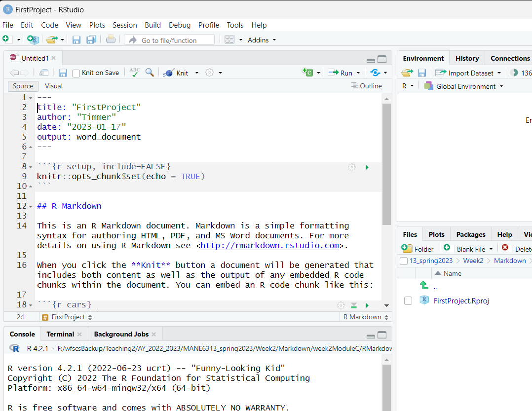Click insert new code chunk icon
532x411 pixels.
pos(308,73)
